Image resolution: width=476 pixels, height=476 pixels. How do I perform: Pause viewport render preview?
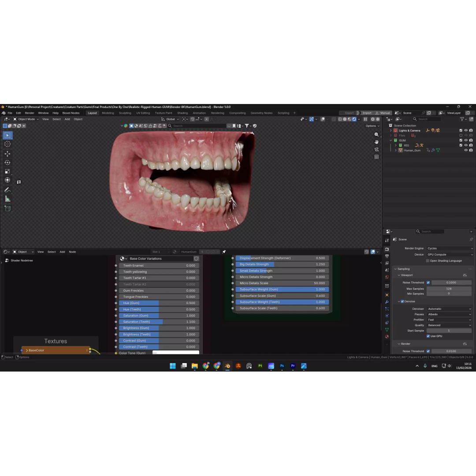pos(365,119)
